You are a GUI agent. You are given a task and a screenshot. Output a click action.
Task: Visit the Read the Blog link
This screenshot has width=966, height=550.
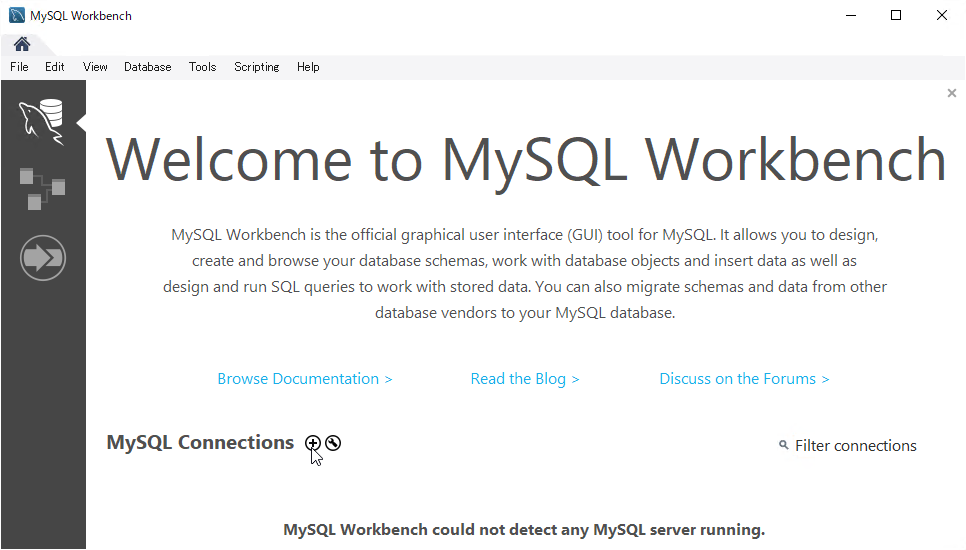(x=525, y=379)
